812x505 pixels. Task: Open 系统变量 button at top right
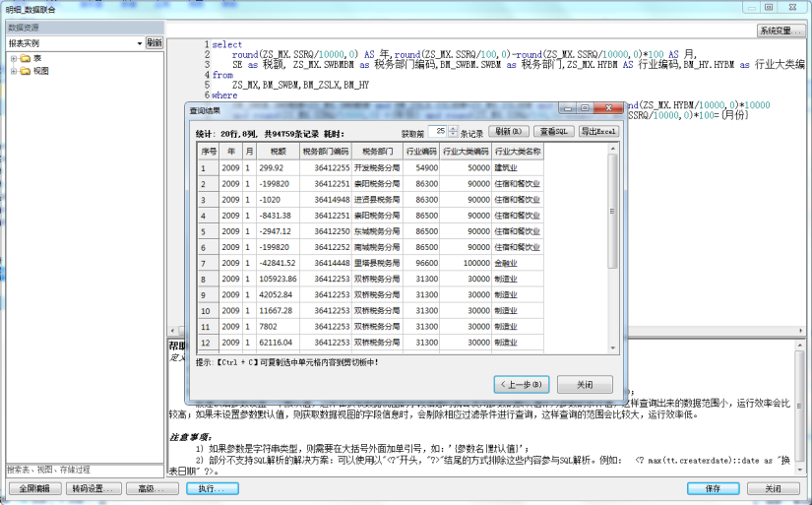pos(775,32)
